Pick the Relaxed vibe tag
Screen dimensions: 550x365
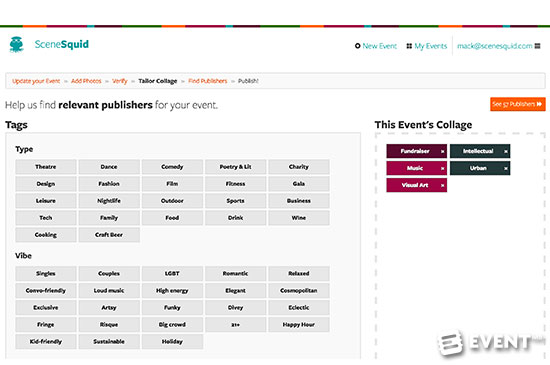pos(299,273)
